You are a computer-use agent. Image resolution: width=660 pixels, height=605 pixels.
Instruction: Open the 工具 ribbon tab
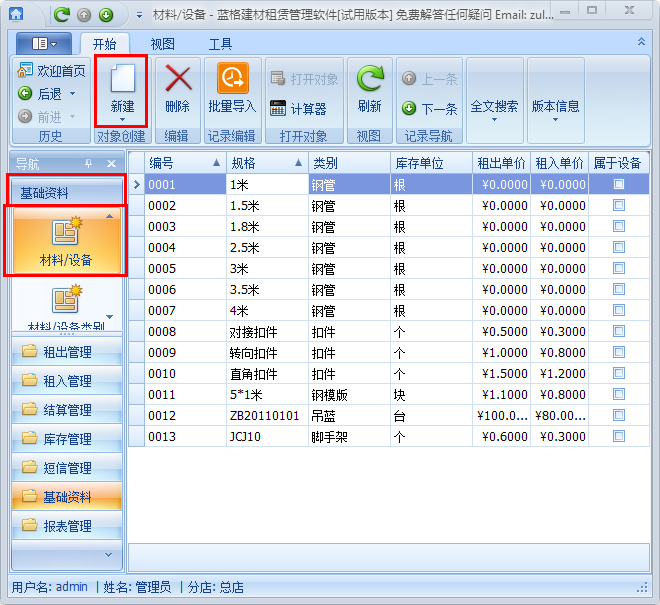coord(220,44)
